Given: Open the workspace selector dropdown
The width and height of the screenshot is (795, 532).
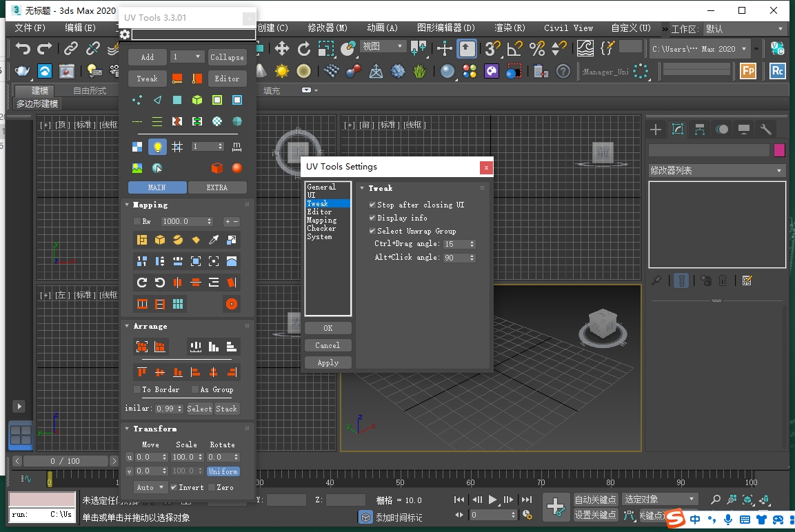Looking at the screenshot, I should pyautogui.click(x=745, y=29).
